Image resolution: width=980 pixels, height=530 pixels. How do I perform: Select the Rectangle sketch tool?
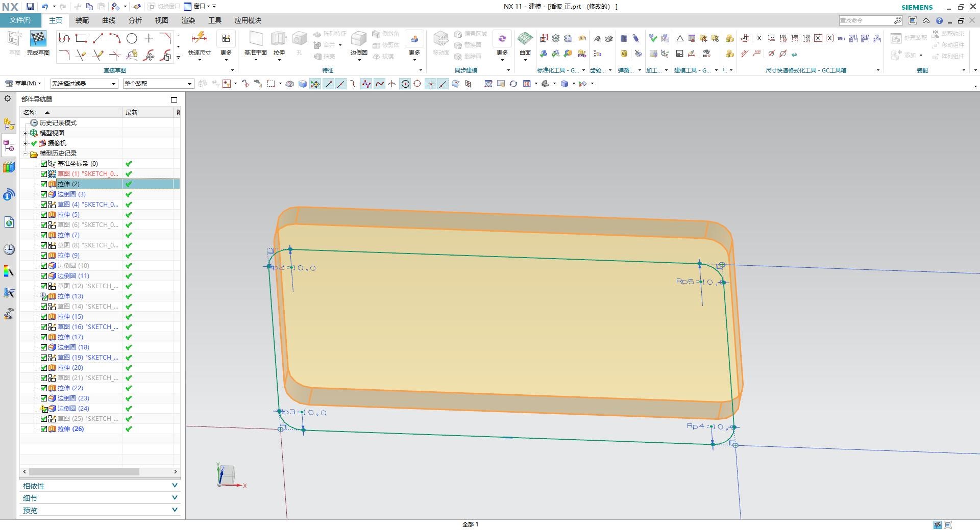[x=81, y=38]
